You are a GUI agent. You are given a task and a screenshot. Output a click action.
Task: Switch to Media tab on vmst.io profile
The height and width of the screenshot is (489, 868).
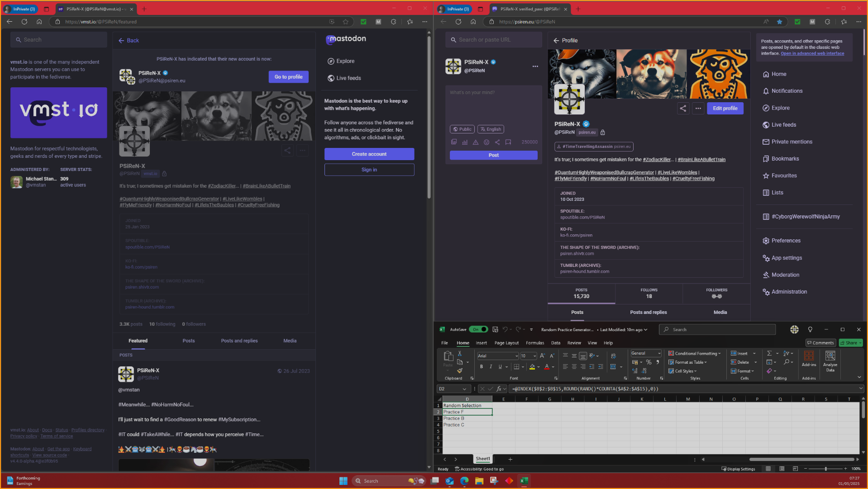coord(290,341)
